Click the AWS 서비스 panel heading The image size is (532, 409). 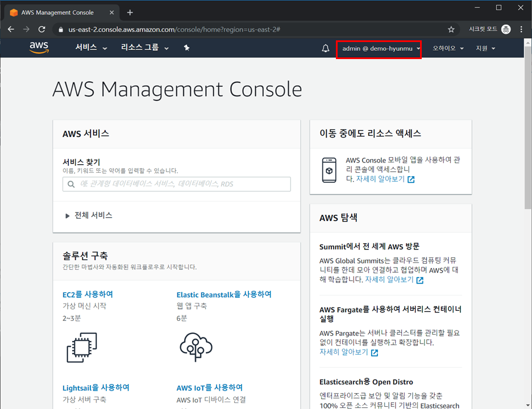[85, 133]
